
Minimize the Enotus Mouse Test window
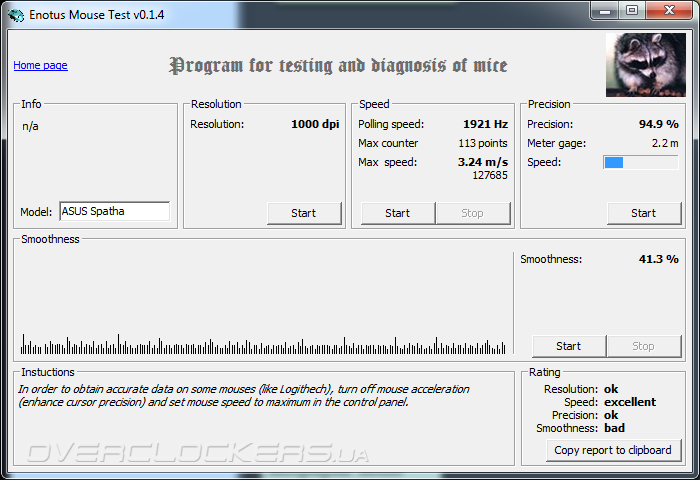coord(605,11)
